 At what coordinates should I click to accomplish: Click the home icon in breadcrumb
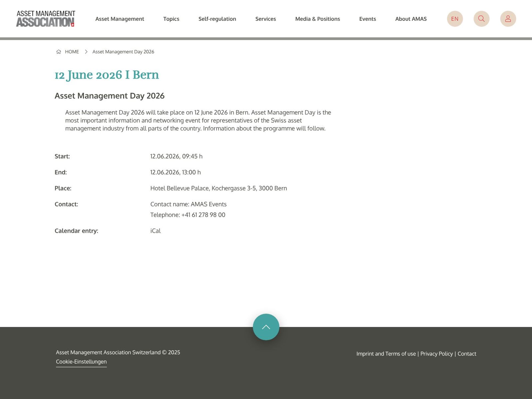[x=59, y=52]
